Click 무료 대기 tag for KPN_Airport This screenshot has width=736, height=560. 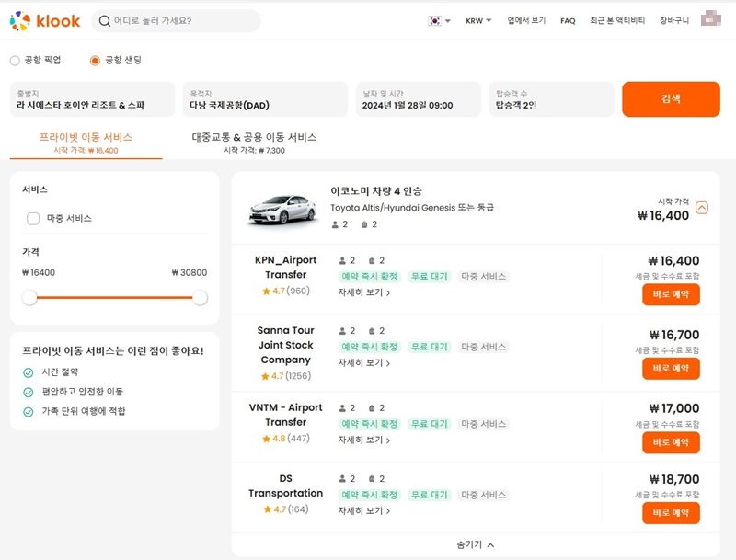click(x=429, y=277)
